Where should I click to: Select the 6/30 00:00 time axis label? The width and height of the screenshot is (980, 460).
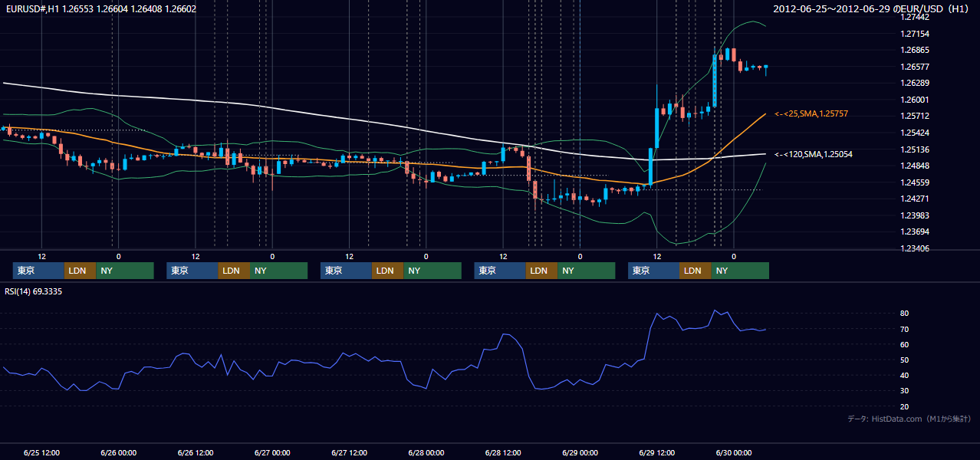click(734, 452)
